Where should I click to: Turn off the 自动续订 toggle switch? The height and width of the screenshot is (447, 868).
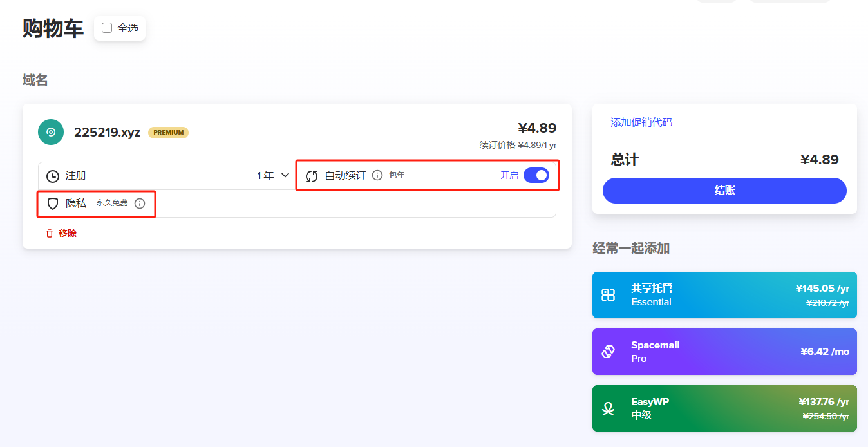click(536, 175)
